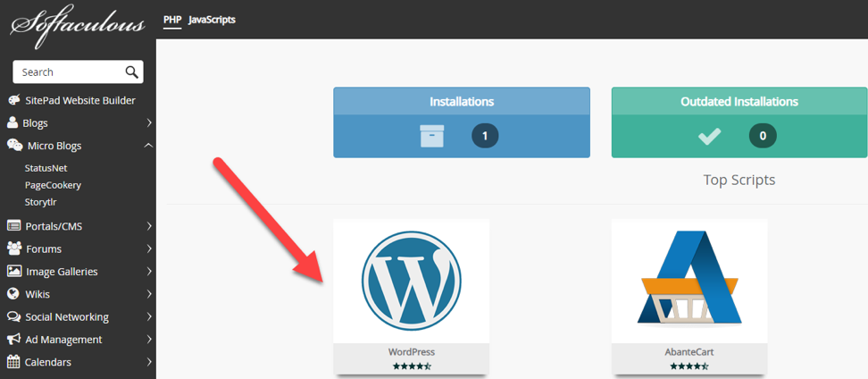Select the Blogs category label

36,123
